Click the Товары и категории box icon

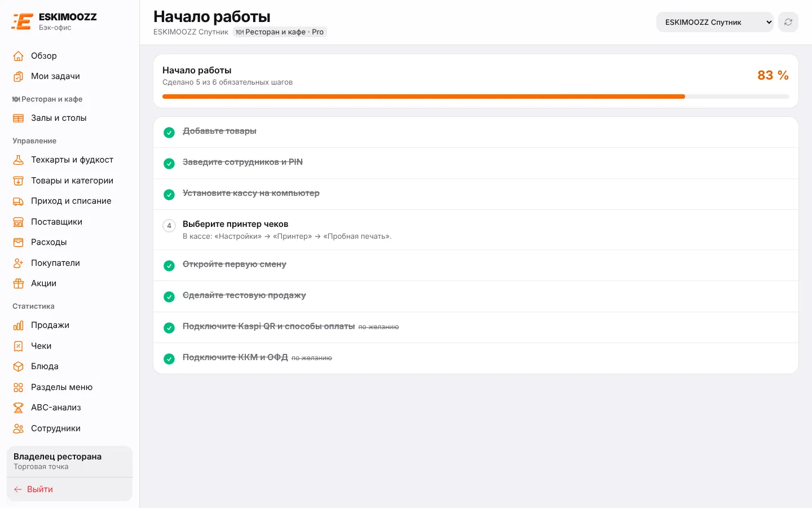point(19,181)
